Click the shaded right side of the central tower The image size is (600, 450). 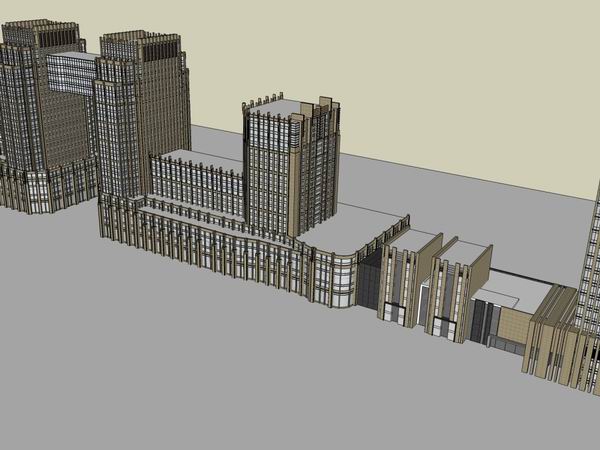pos(318,170)
